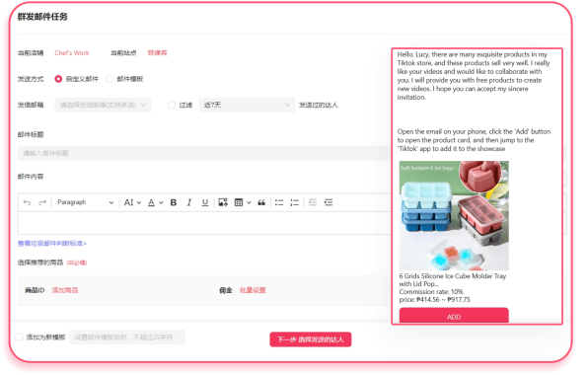Check the add-as-new-template checkbox
The image size is (588, 375).
19,337
